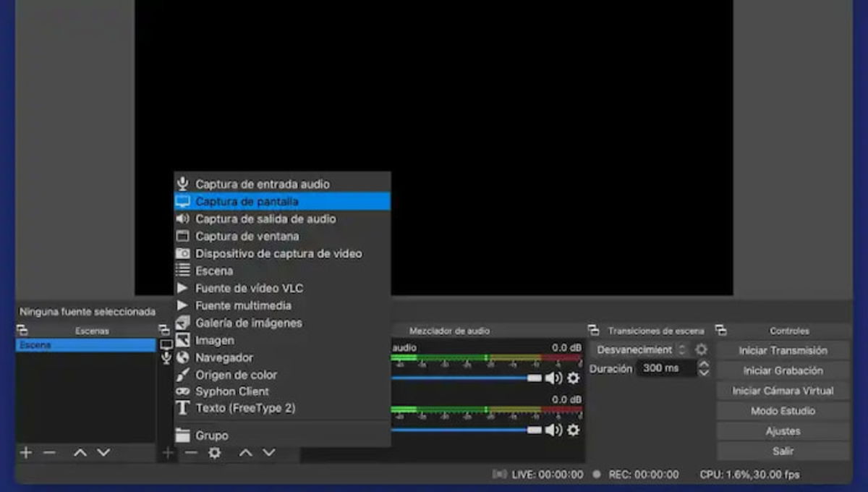Mute the first audio source speaker

coord(553,378)
